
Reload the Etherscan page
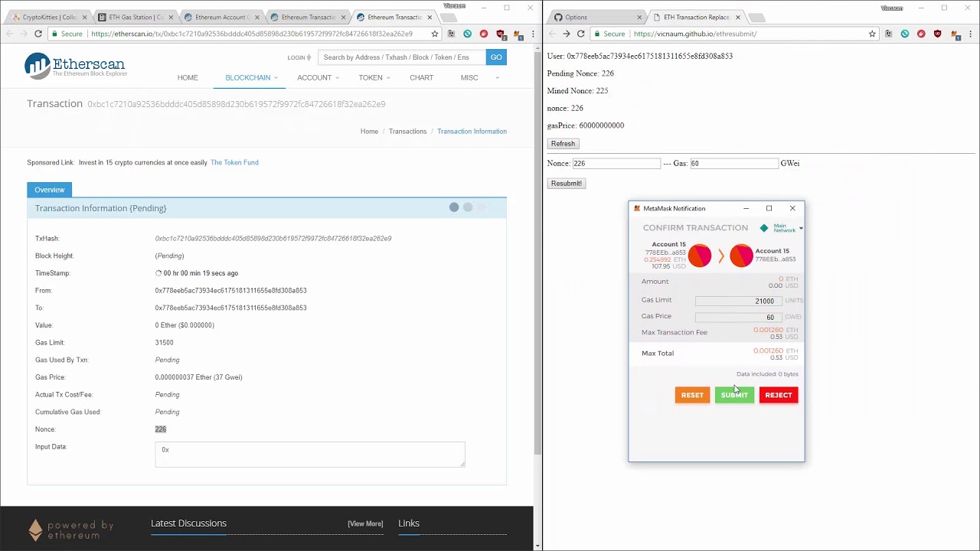(x=38, y=34)
